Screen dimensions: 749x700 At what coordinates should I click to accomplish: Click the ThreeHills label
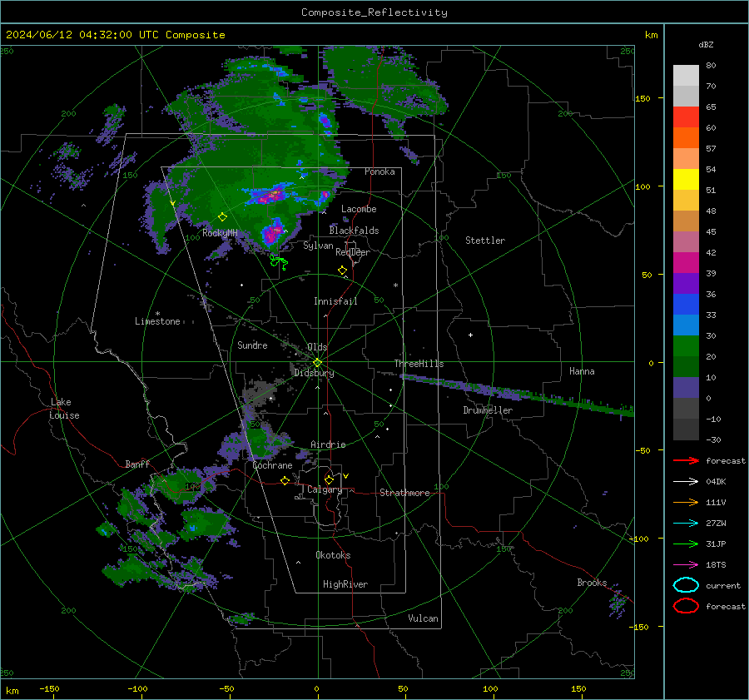419,364
